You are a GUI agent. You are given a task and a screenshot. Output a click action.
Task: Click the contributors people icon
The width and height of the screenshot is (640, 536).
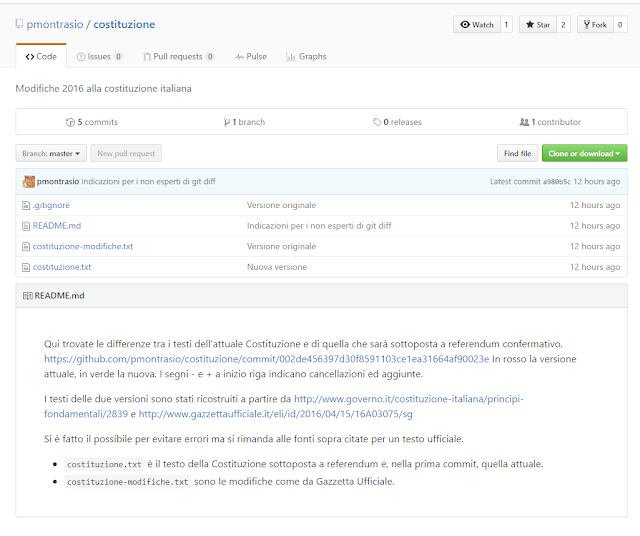[524, 122]
